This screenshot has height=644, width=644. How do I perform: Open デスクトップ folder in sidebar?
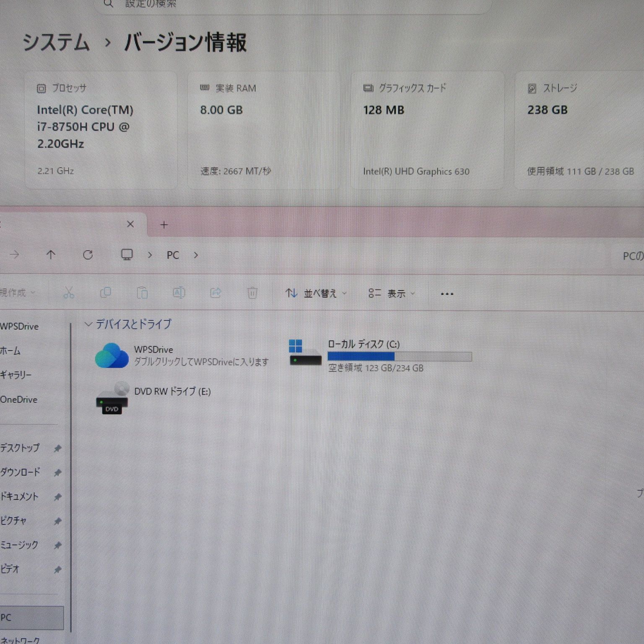coord(20,448)
